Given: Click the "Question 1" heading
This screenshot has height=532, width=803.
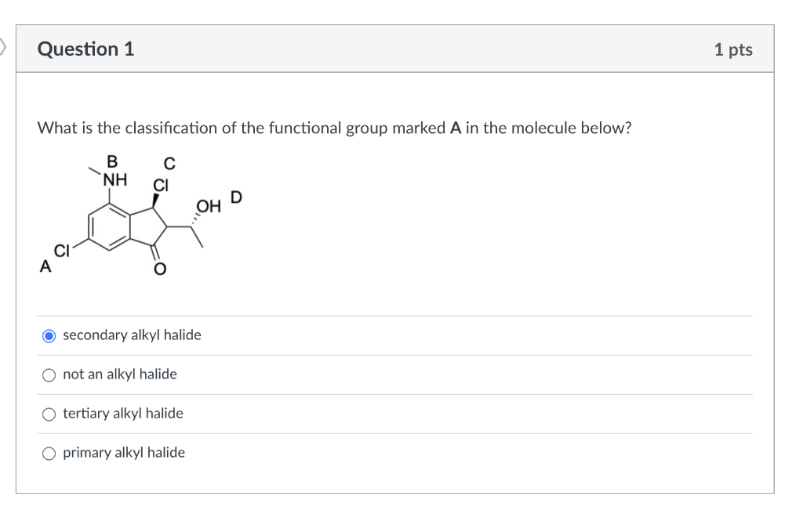Looking at the screenshot, I should coord(85,49).
